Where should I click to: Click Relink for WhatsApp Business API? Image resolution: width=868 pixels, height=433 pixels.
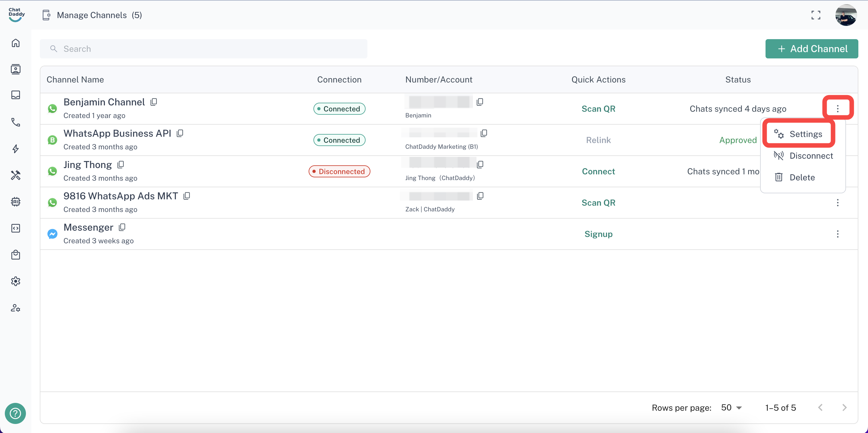point(598,140)
